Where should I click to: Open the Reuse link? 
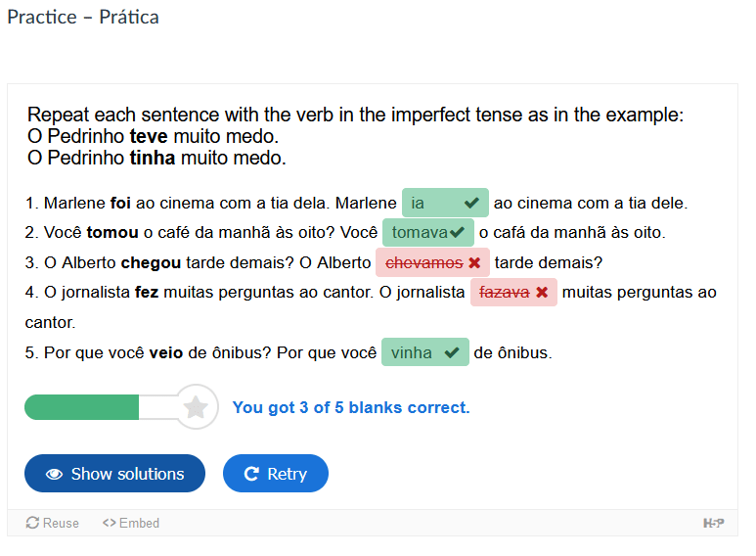61,524
